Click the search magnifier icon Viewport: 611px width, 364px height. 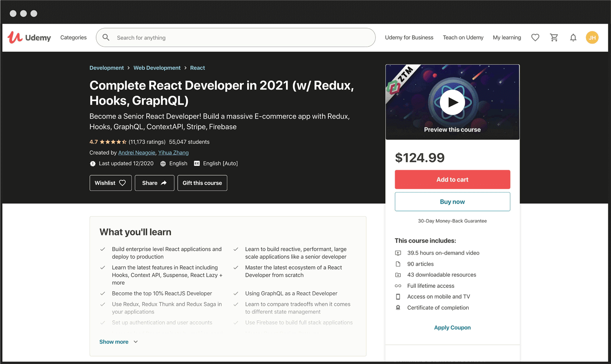click(106, 37)
